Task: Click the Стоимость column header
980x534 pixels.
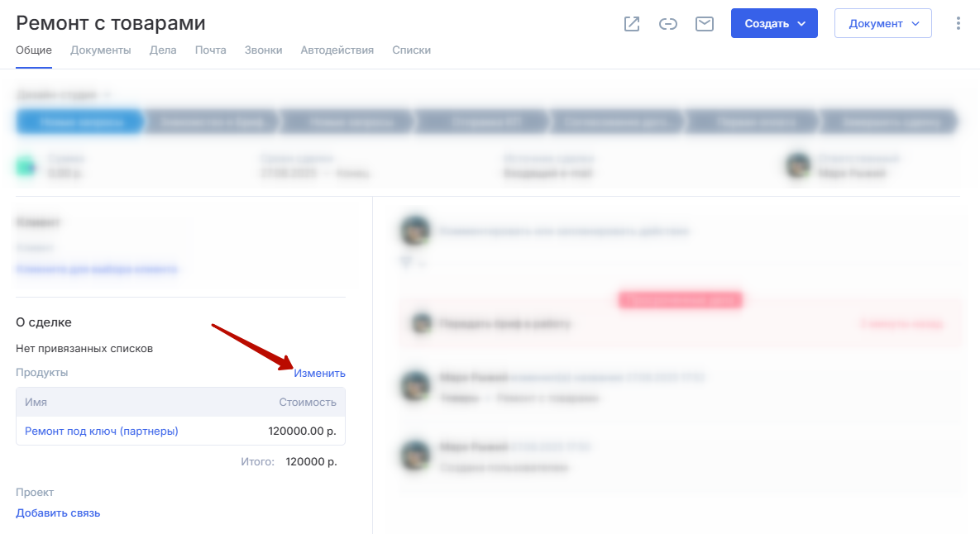Action: click(x=308, y=403)
